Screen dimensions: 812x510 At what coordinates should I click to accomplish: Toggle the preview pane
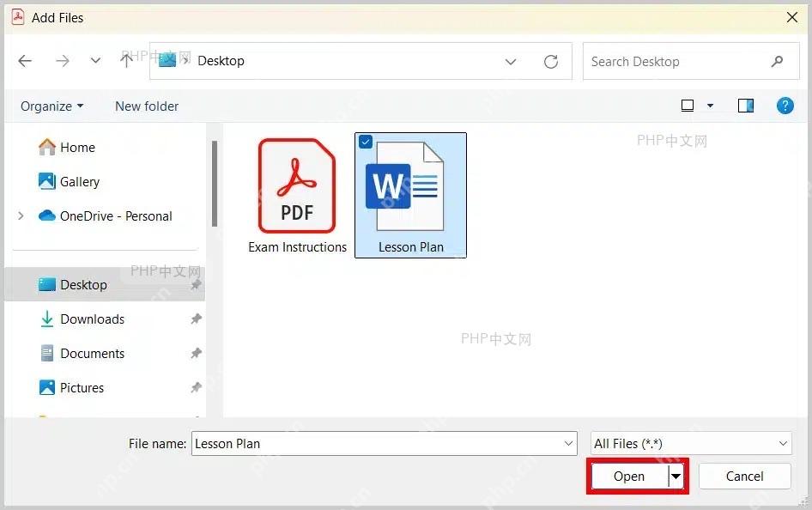[x=746, y=106]
